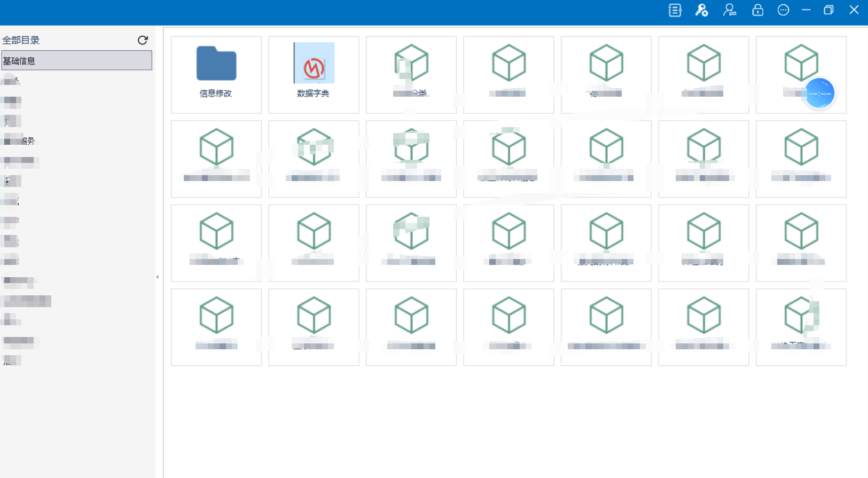Click the blue floating circle button
Viewport: 868px width, 478px height.
coord(819,93)
